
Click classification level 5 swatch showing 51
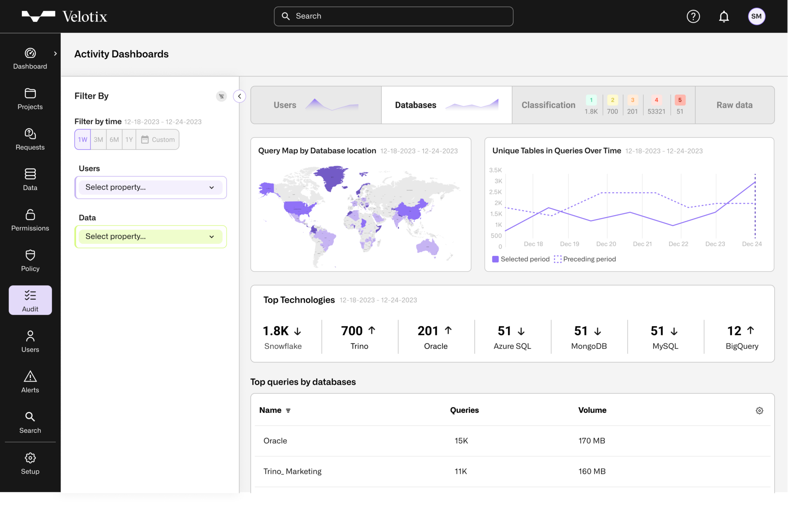tap(680, 101)
